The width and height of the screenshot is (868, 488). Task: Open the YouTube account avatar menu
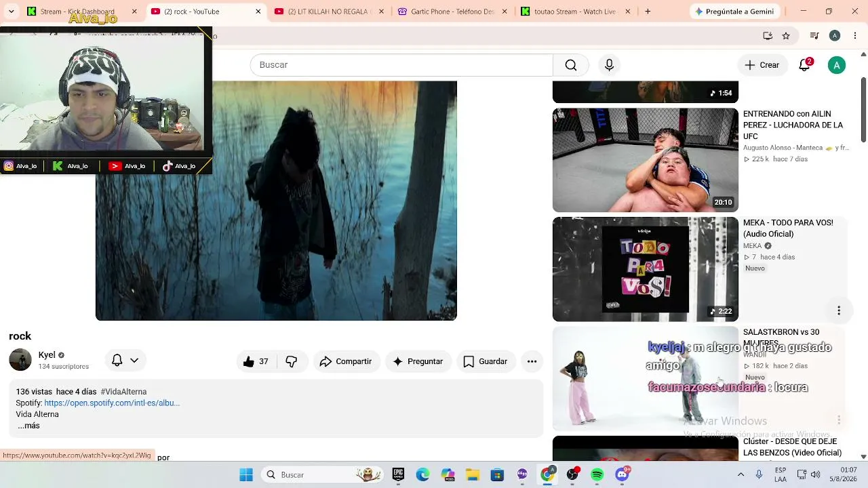click(x=837, y=65)
